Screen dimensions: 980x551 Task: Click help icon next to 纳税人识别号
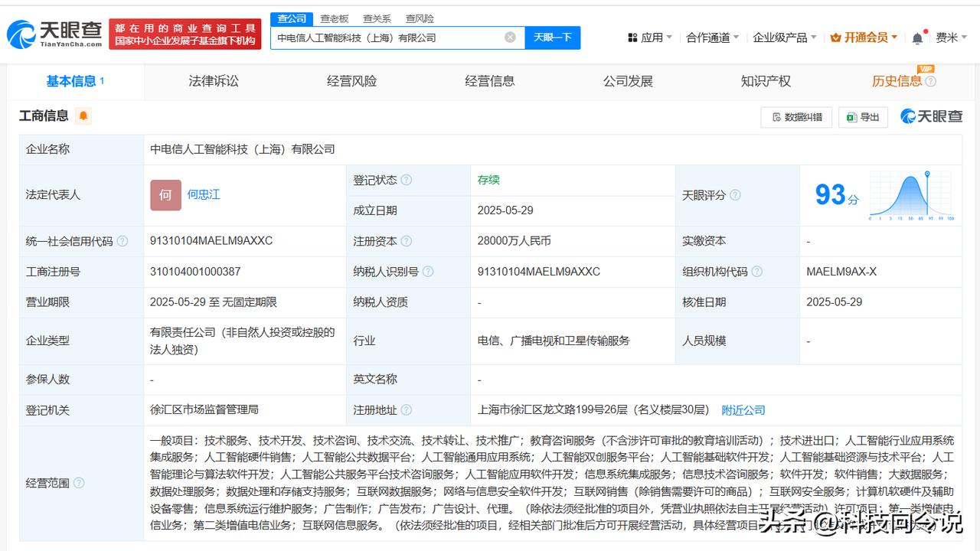(x=428, y=272)
